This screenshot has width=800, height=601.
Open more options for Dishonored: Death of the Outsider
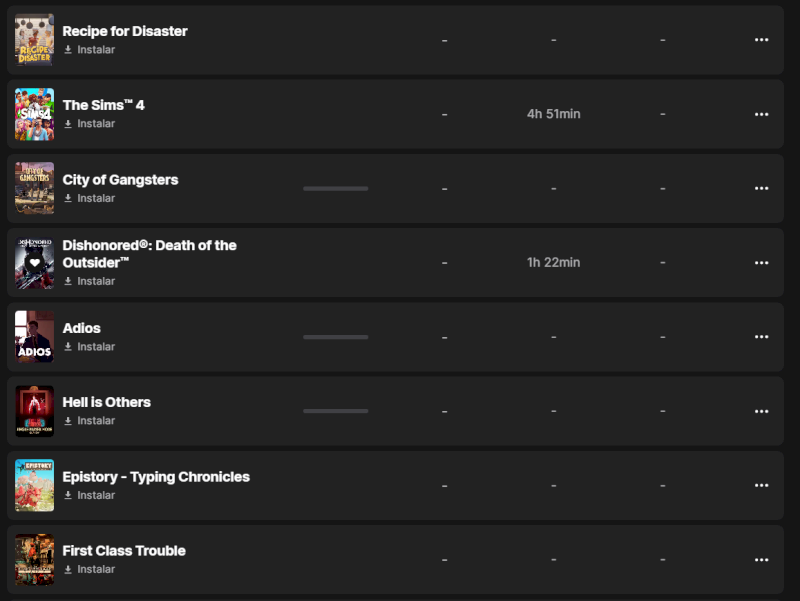[x=761, y=262]
